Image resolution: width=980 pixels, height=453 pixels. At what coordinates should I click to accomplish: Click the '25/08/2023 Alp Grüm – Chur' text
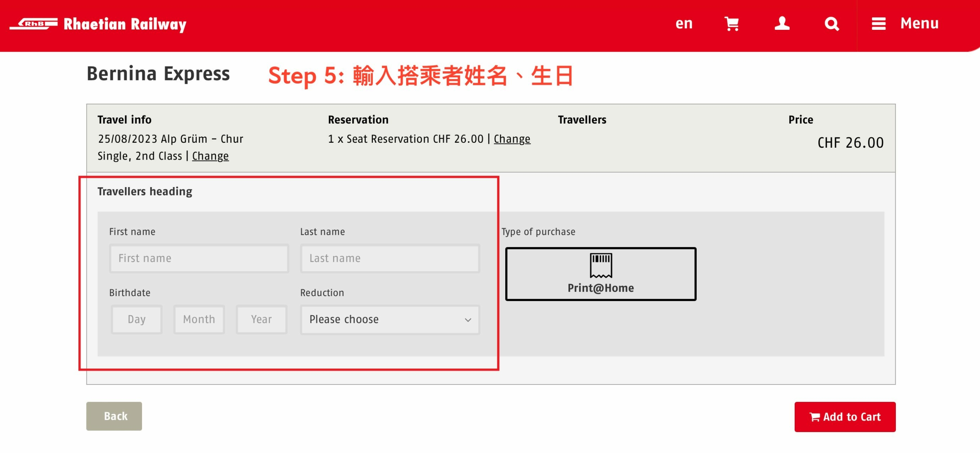(170, 139)
